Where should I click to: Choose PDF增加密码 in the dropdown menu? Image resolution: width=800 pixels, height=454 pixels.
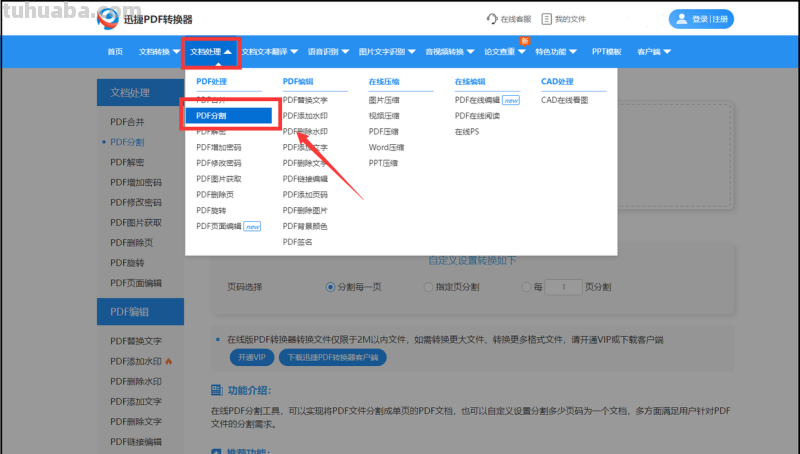218,147
